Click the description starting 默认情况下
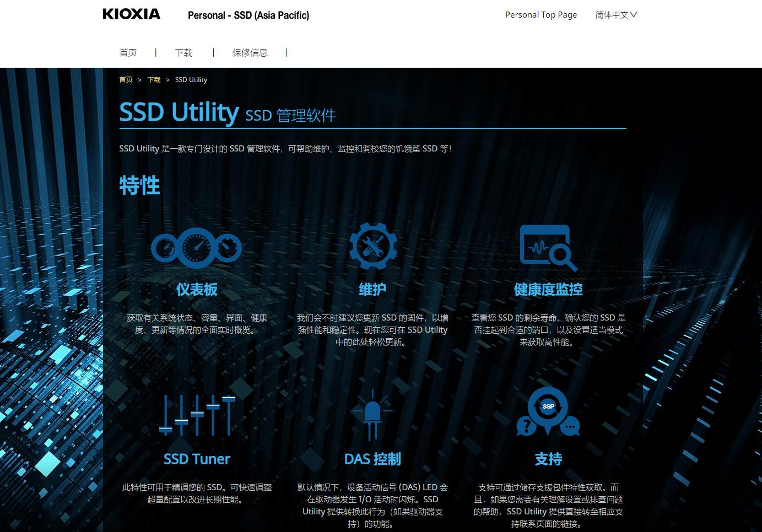The width and height of the screenshot is (762, 532). (372, 506)
